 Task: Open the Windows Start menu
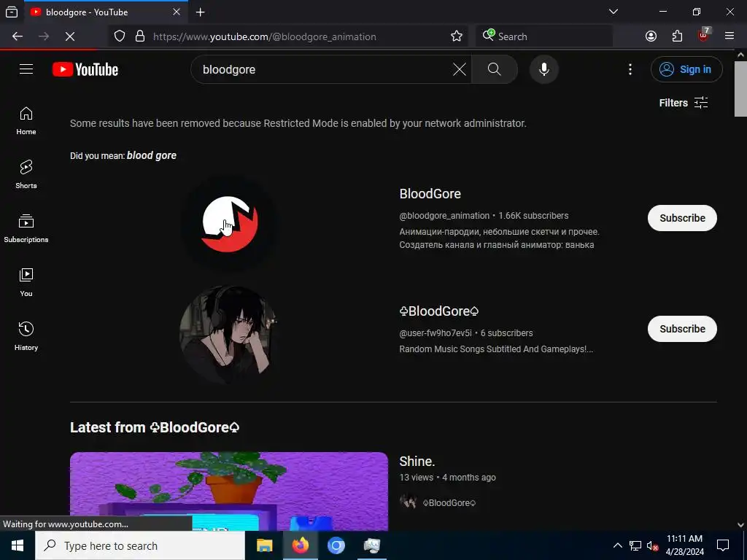18,545
